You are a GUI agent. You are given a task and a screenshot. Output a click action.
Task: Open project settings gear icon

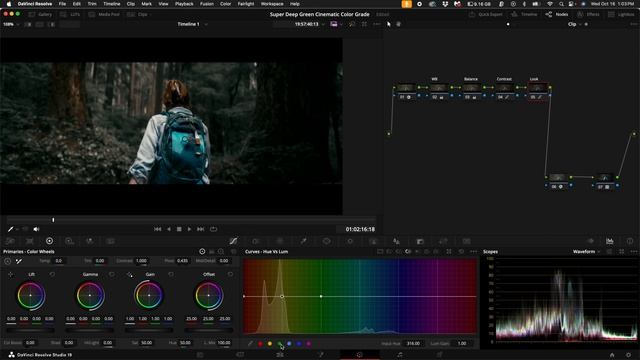[629, 355]
